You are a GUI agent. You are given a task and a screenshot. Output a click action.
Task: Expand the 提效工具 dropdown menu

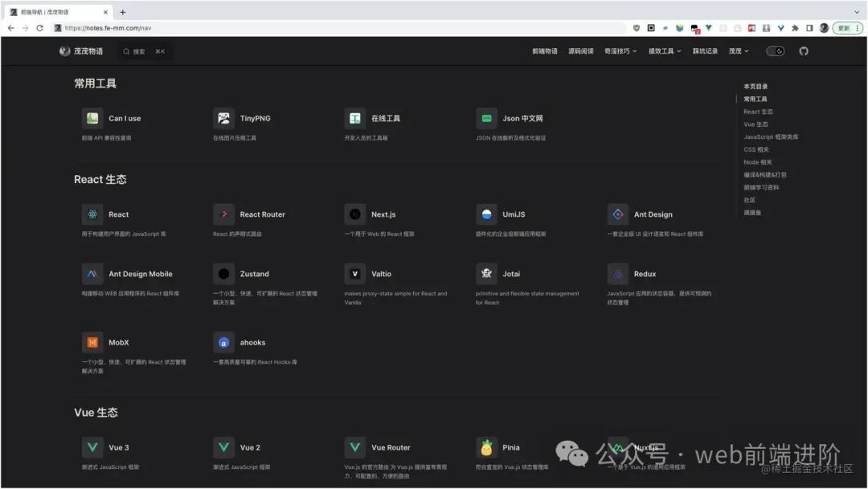(x=665, y=51)
